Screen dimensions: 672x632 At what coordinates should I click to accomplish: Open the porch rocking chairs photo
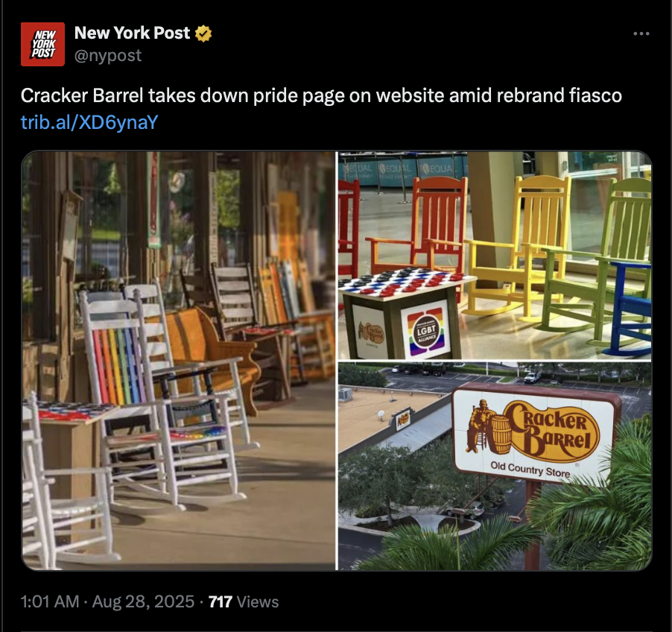coord(179,361)
